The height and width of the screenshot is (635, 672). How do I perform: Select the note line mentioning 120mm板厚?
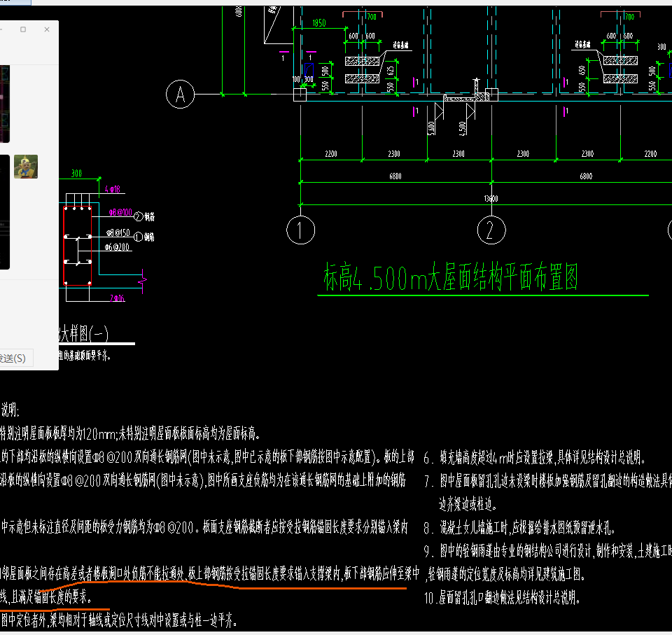click(x=130, y=433)
